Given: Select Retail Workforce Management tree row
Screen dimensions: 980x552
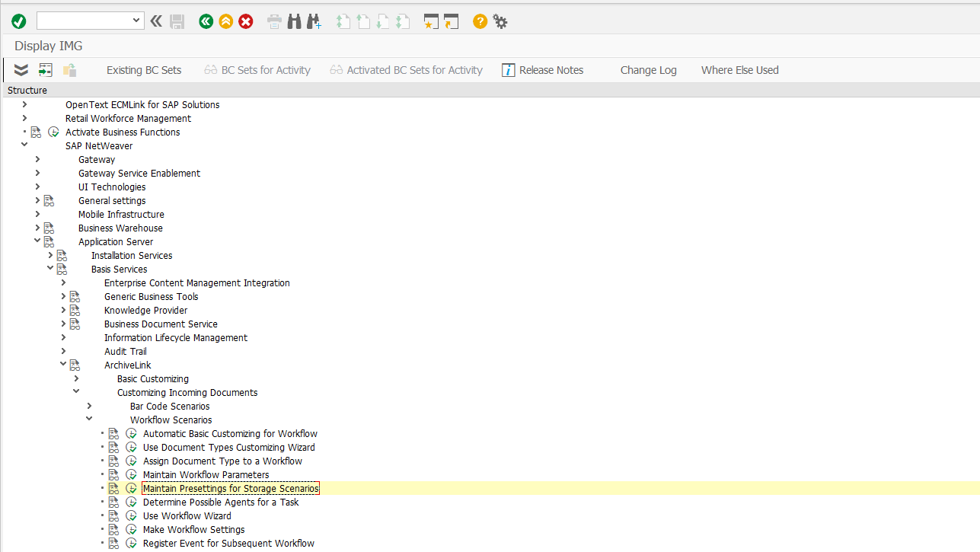Looking at the screenshot, I should click(x=128, y=119).
